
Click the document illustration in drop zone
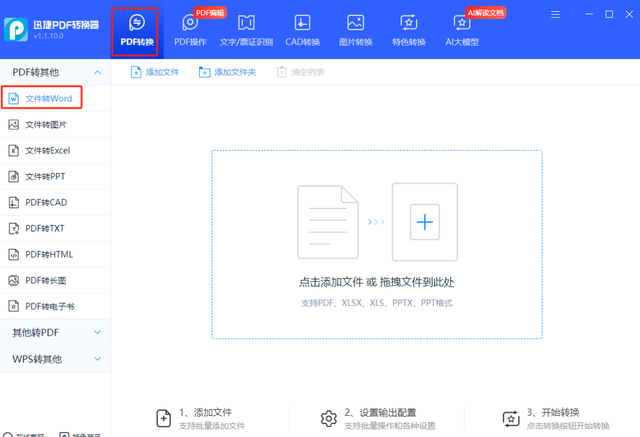[x=328, y=222]
